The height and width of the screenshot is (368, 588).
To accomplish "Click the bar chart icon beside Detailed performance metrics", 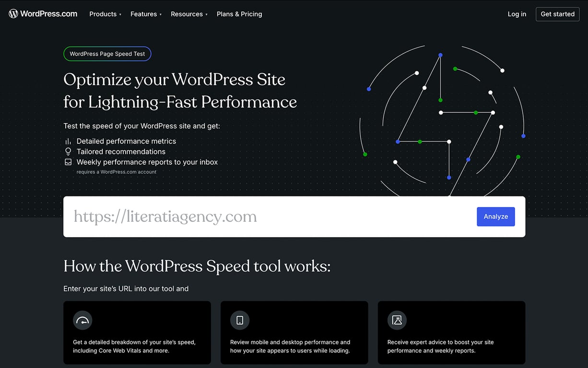I will [x=68, y=141].
